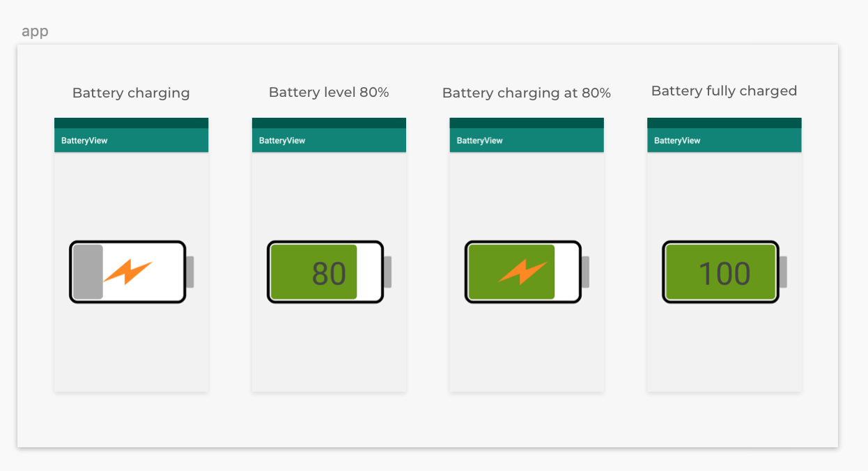The height and width of the screenshot is (471, 868).
Task: Select the 'Battery fully charged' caption
Action: click(x=724, y=91)
